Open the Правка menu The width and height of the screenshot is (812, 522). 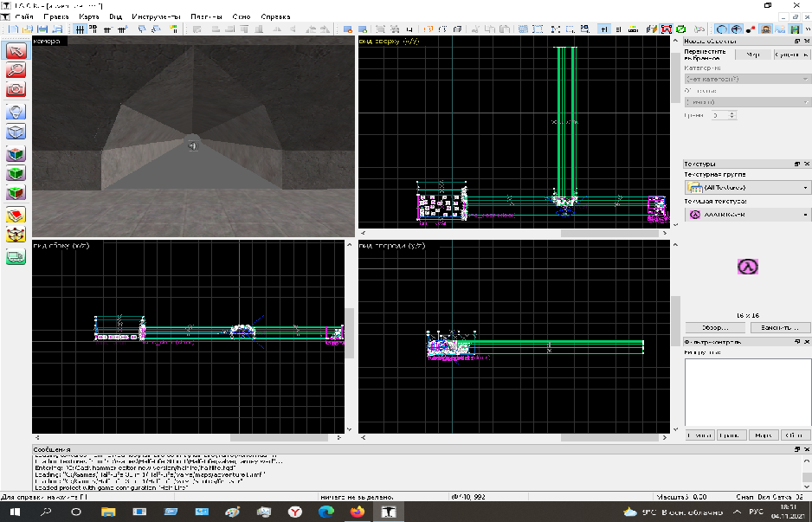[x=56, y=16]
